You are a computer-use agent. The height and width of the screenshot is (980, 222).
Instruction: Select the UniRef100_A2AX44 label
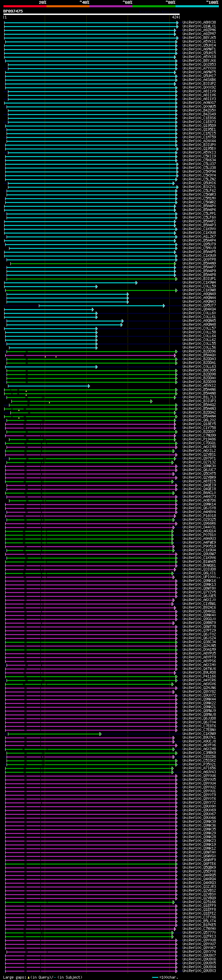[199, 141]
